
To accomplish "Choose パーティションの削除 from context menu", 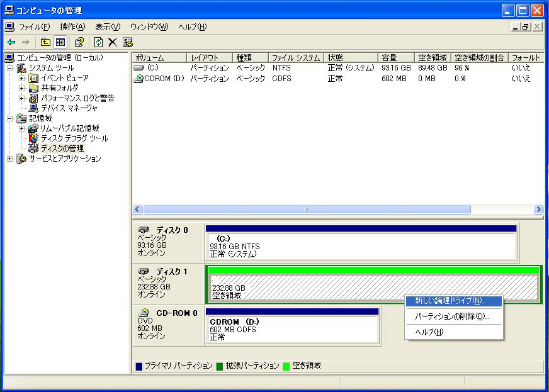I will pyautogui.click(x=451, y=316).
